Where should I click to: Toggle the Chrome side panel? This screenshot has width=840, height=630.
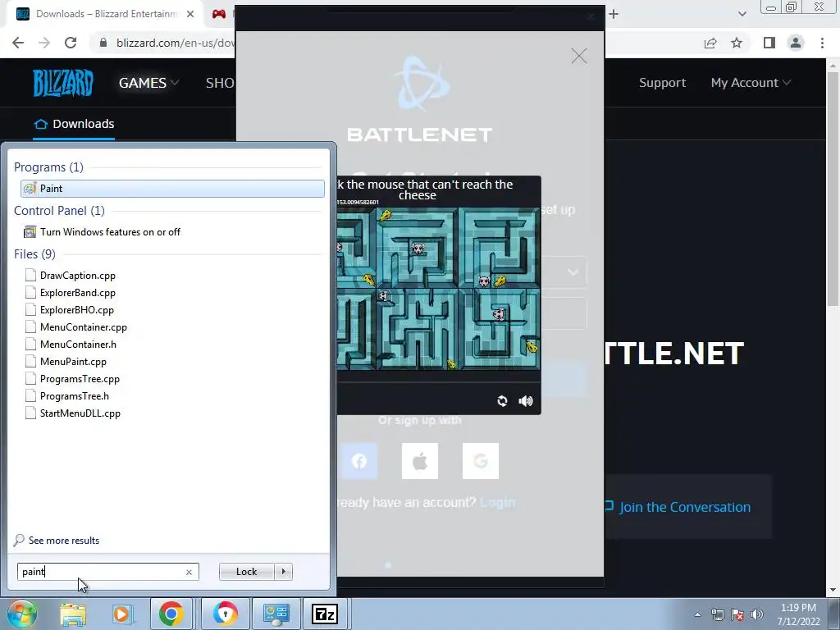pyautogui.click(x=769, y=43)
